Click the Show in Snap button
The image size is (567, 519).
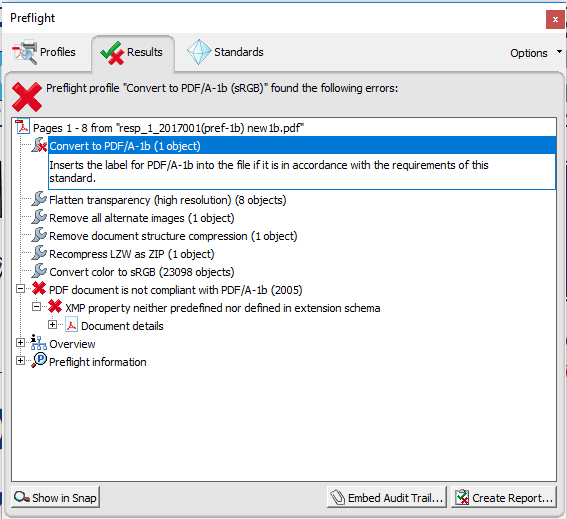tap(56, 497)
